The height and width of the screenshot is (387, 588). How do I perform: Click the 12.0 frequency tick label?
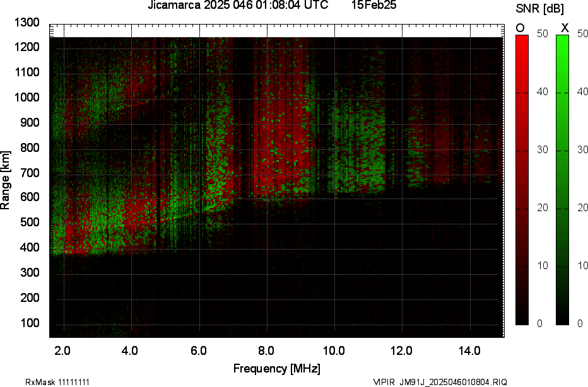[401, 351]
